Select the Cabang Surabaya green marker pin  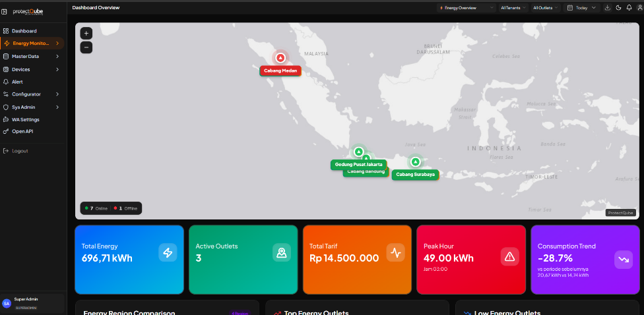click(415, 162)
